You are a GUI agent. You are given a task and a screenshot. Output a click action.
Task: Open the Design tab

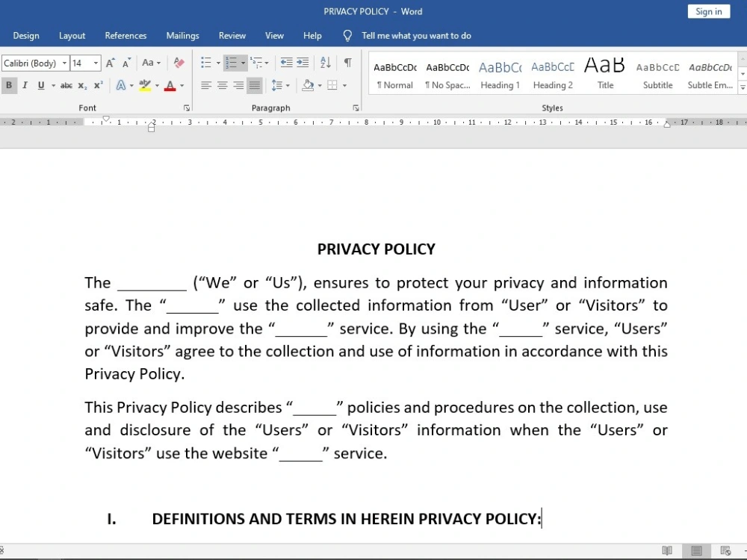pyautogui.click(x=26, y=36)
